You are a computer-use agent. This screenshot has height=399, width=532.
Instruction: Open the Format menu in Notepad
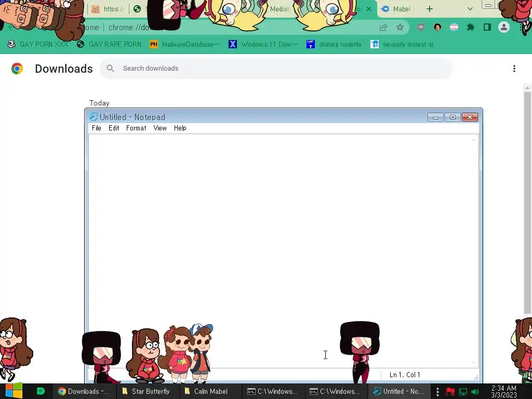136,128
